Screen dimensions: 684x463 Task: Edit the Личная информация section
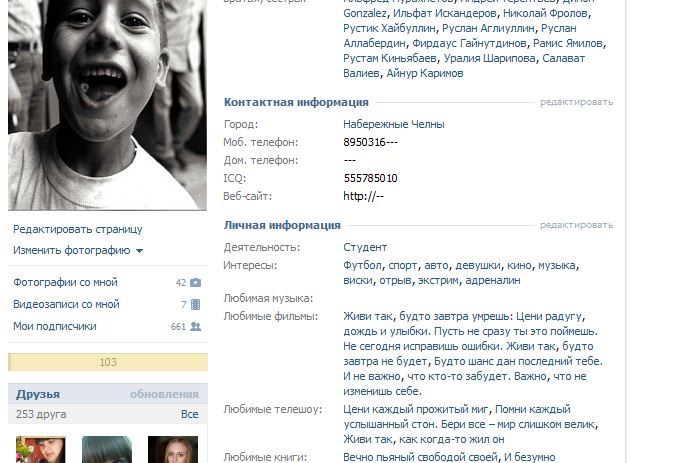click(576, 225)
